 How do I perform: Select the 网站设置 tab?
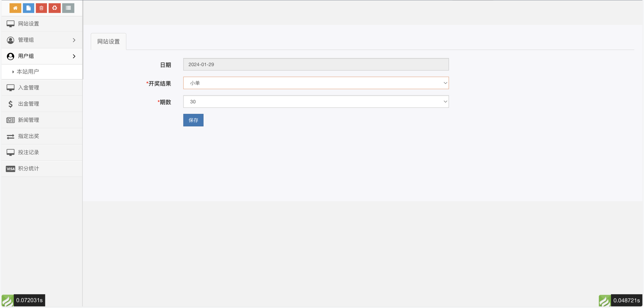pyautogui.click(x=108, y=41)
